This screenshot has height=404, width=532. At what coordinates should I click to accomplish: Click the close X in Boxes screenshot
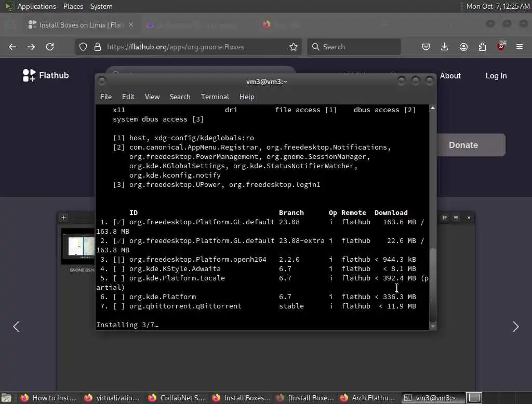pos(469,218)
